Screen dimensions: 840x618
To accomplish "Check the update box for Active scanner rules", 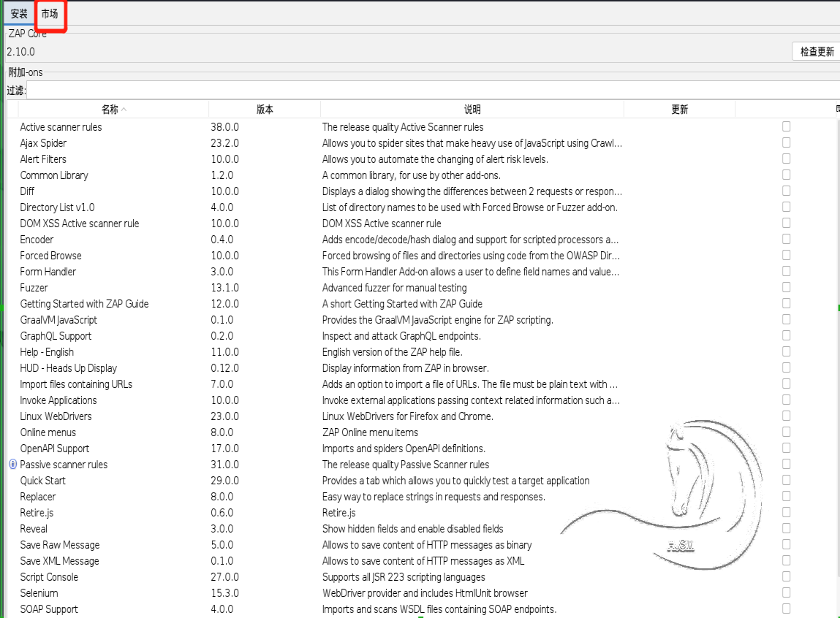I will (x=786, y=126).
